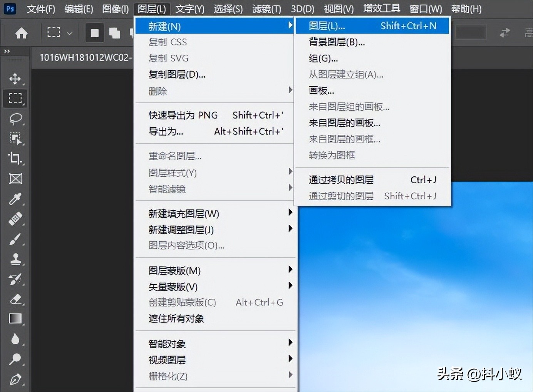Click the 图层(L) menu bar item

[x=152, y=9]
